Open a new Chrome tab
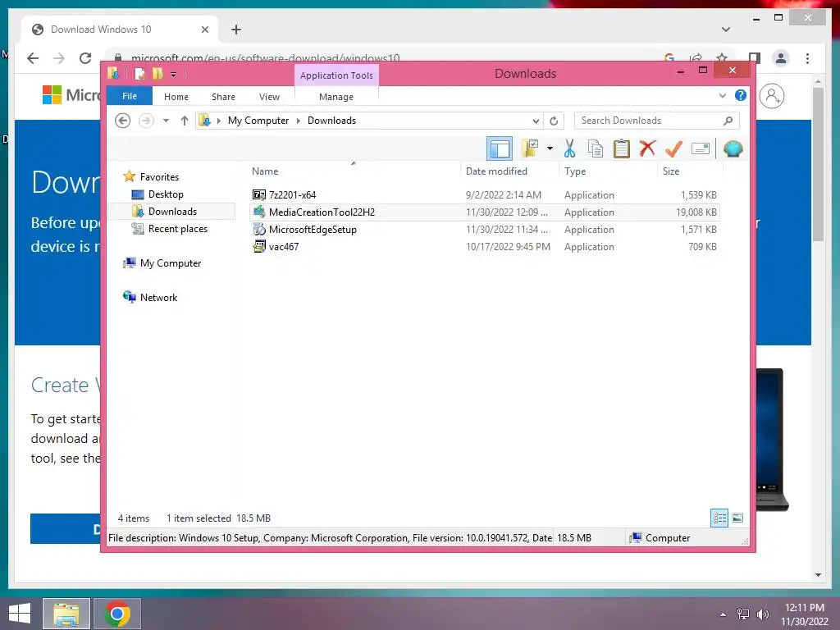Image resolution: width=840 pixels, height=630 pixels. click(x=236, y=30)
